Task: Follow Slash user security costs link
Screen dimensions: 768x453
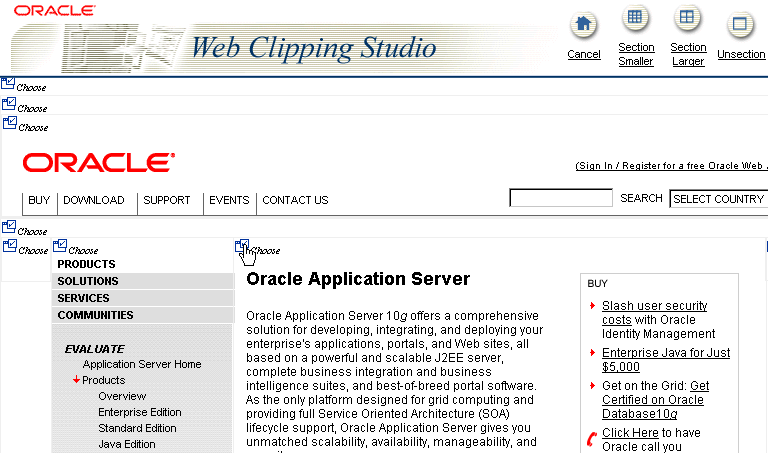Action: coord(654,312)
